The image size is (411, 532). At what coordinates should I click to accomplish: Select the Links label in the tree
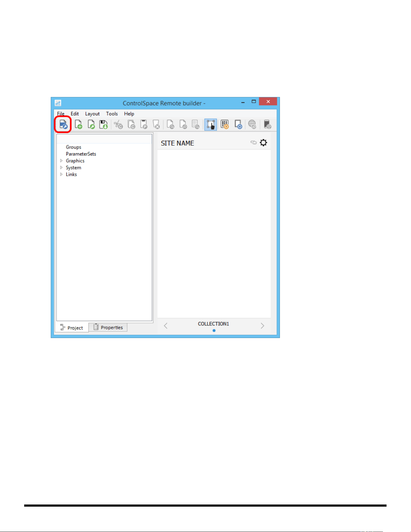coord(71,174)
